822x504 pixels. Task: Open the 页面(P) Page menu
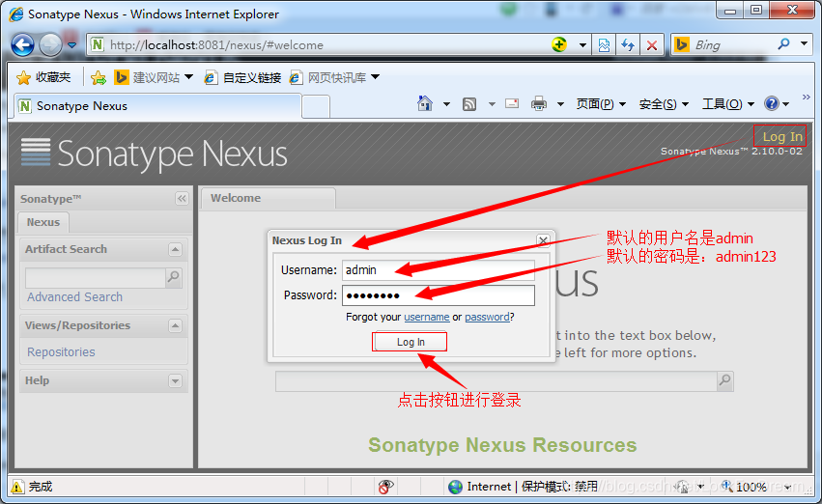point(601,104)
